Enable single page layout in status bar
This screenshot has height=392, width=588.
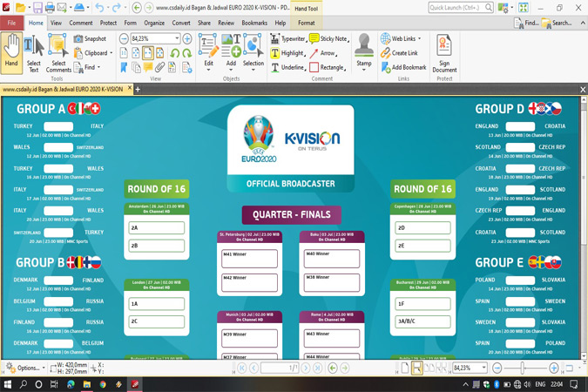(x=405, y=368)
